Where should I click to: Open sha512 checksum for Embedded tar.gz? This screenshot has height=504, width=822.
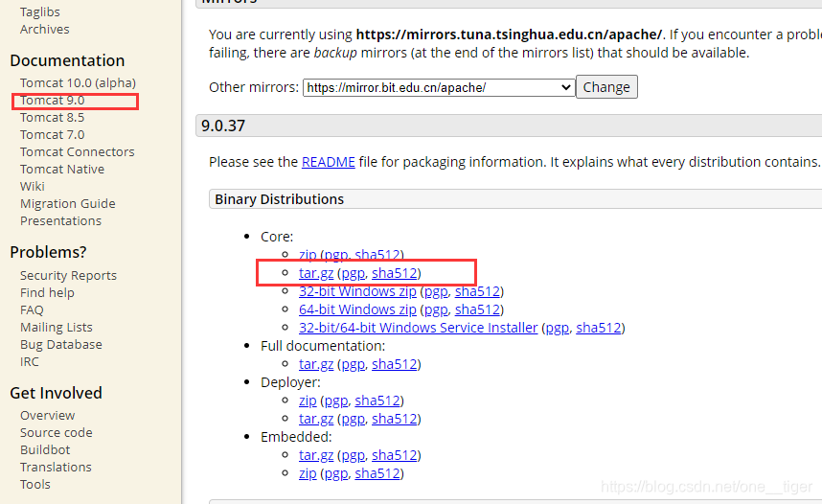tap(394, 455)
